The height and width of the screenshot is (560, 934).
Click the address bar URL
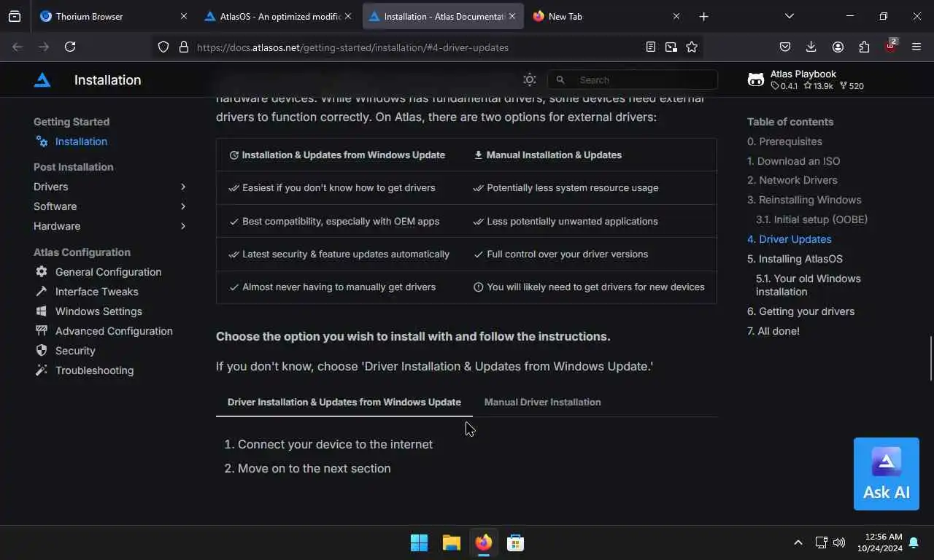[x=352, y=47]
